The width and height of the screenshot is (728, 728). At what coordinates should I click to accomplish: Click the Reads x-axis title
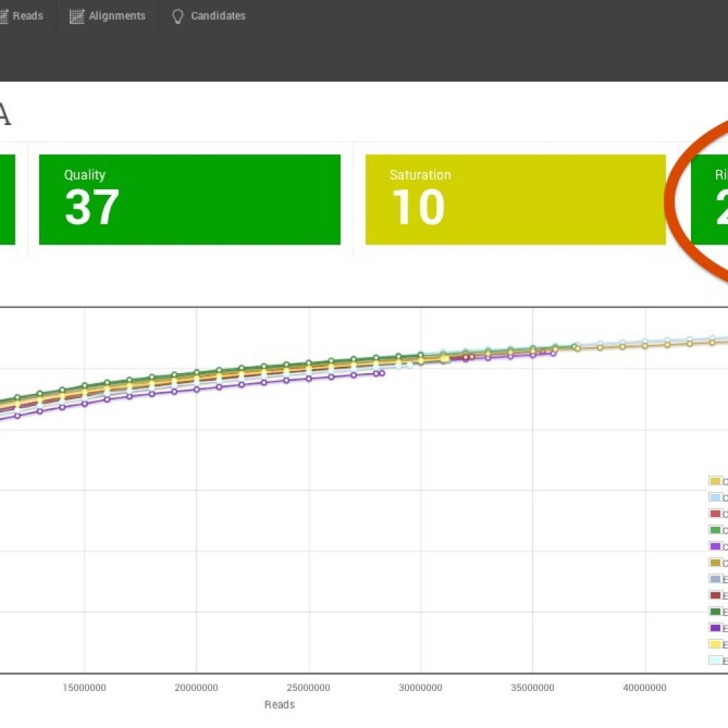pos(279,705)
